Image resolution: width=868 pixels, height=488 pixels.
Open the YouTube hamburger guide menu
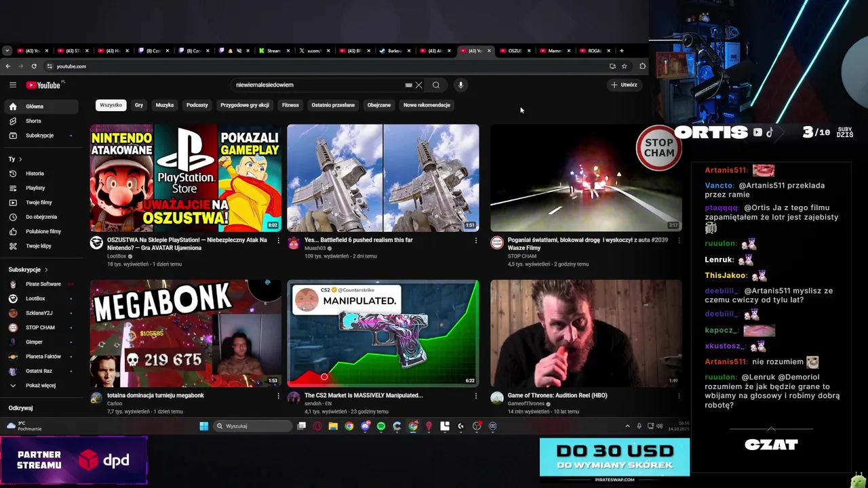[x=13, y=85]
